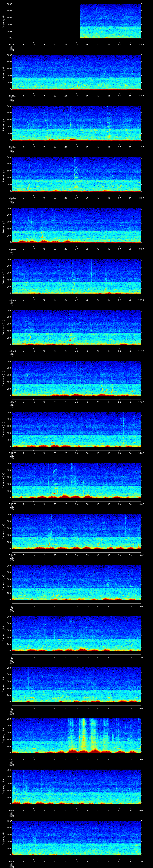The image size is (153, 868).
Task: Click the 18:13:00 start time label
Action: [12, 504]
